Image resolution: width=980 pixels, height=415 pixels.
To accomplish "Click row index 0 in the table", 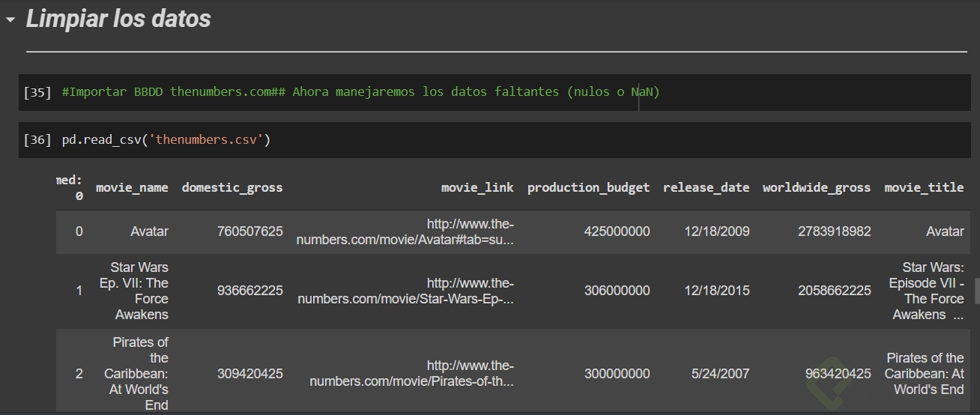I will 79,231.
